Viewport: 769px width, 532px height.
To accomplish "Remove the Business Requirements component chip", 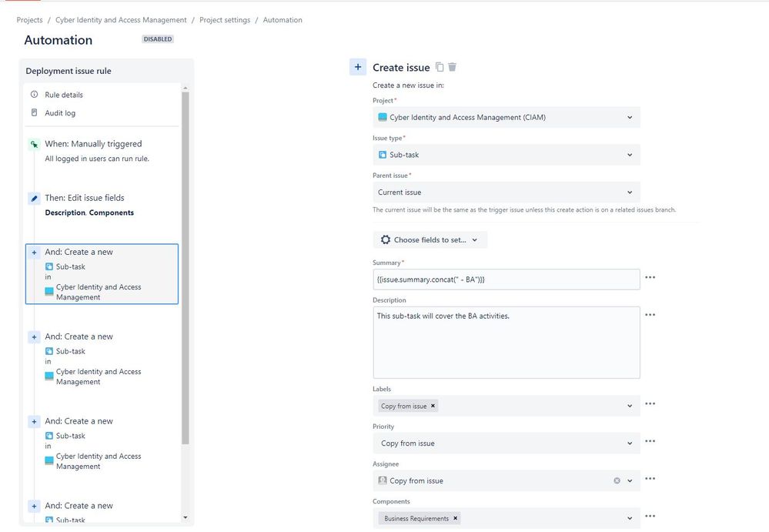I will [x=455, y=518].
